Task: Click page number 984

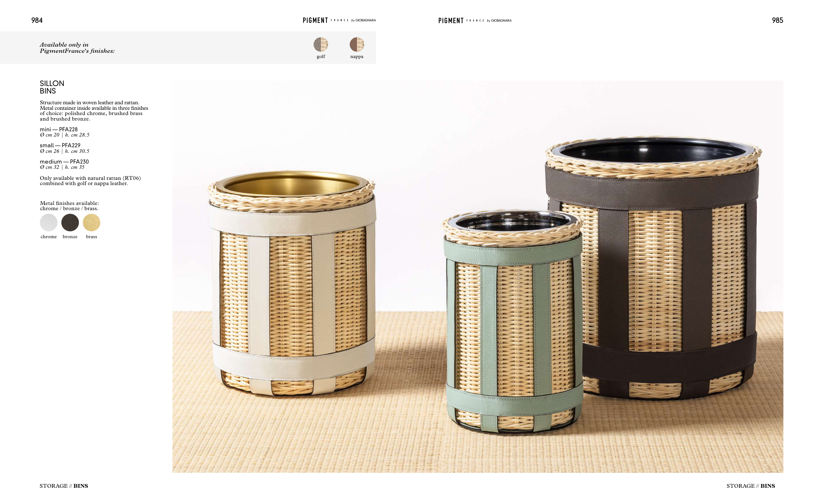Action: point(37,20)
